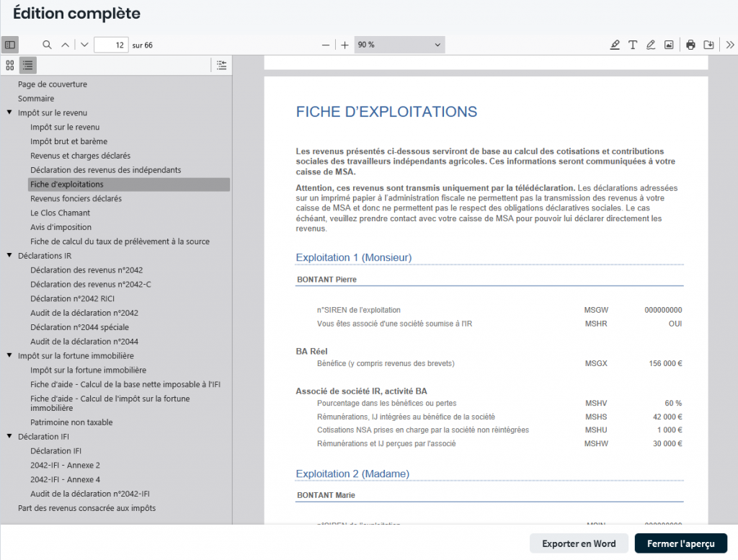Screen dimensions: 738x560
Task: Open the search magnifier in the toolbar
Action: pyautogui.click(x=47, y=45)
